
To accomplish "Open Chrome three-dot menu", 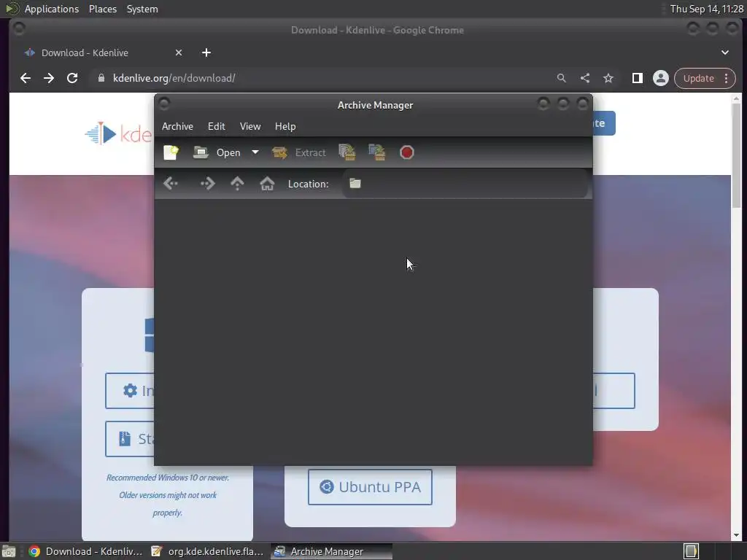I will (727, 78).
